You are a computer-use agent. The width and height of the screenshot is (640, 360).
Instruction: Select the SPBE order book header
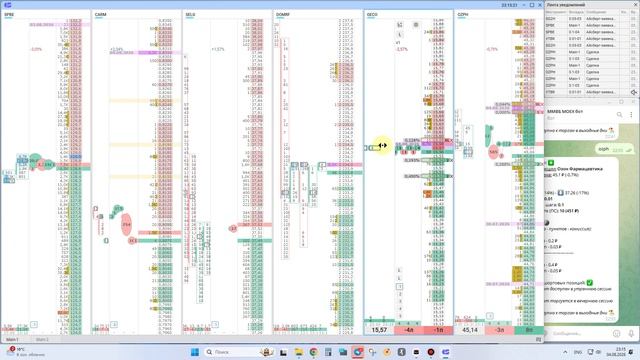(x=9, y=14)
